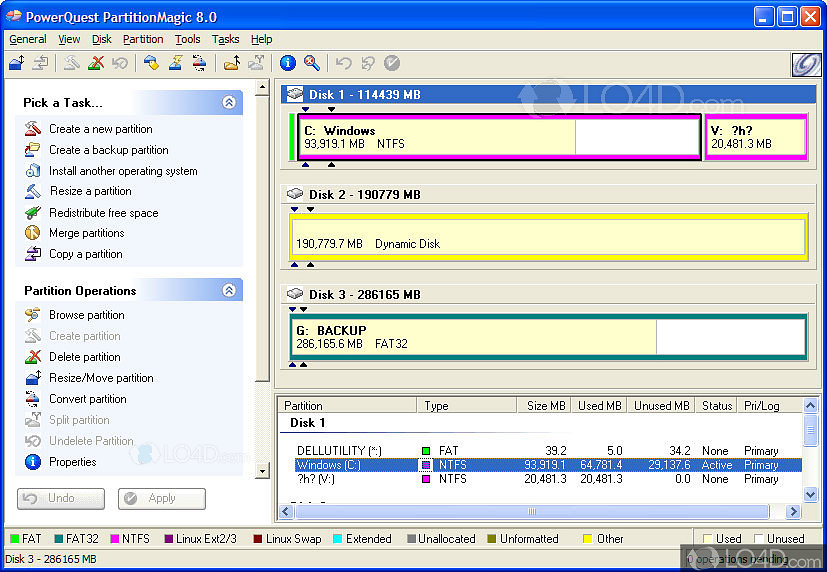Click the Delete partition red X toolbar icon

95,63
